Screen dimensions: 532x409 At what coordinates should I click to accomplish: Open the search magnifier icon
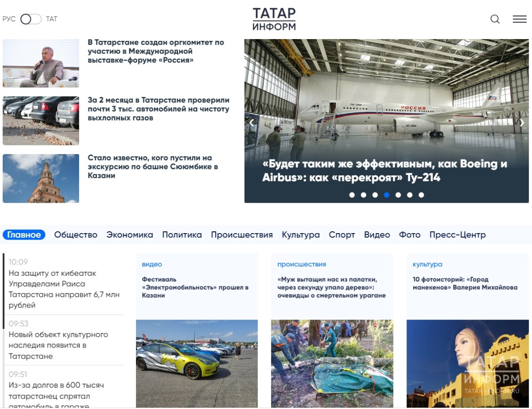click(495, 19)
